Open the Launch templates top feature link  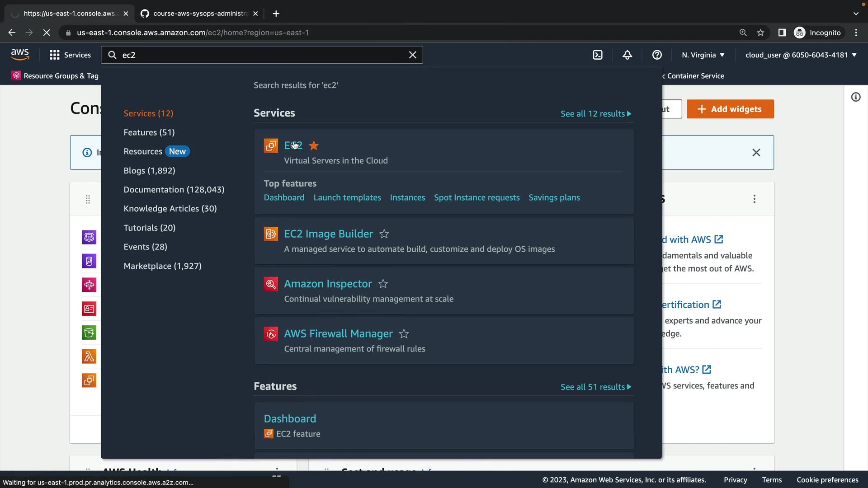click(347, 197)
